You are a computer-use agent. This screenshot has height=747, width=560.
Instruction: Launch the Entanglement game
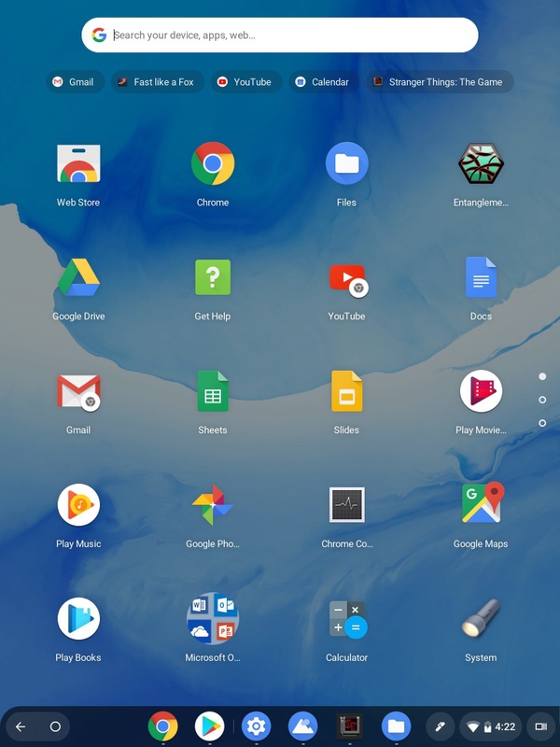pyautogui.click(x=481, y=163)
